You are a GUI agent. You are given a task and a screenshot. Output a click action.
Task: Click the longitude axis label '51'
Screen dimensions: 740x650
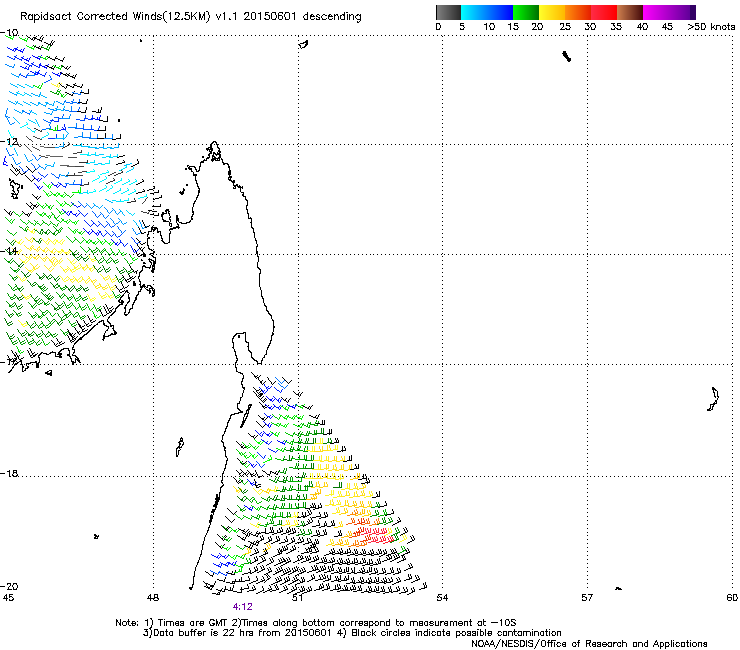297,598
